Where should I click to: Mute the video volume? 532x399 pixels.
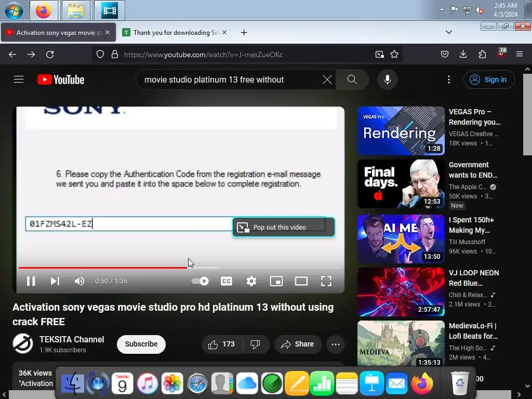tap(79, 281)
